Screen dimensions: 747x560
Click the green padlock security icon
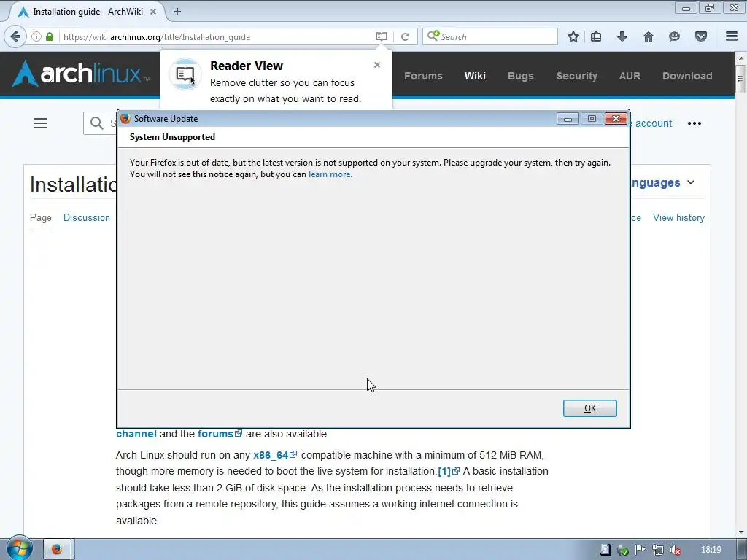[50, 36]
